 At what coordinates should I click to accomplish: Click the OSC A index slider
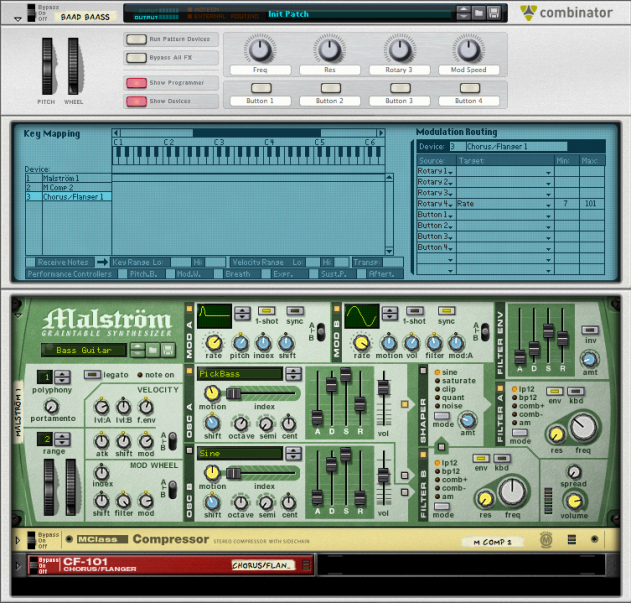point(236,393)
